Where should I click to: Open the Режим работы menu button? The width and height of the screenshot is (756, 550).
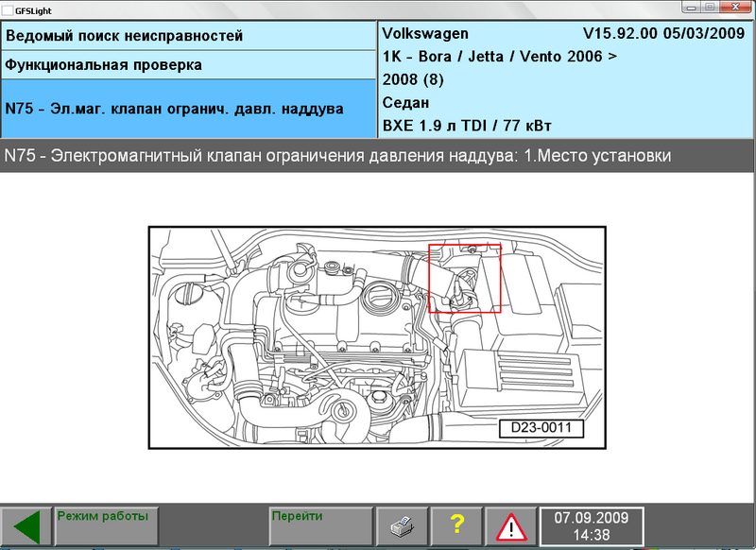coord(107,526)
